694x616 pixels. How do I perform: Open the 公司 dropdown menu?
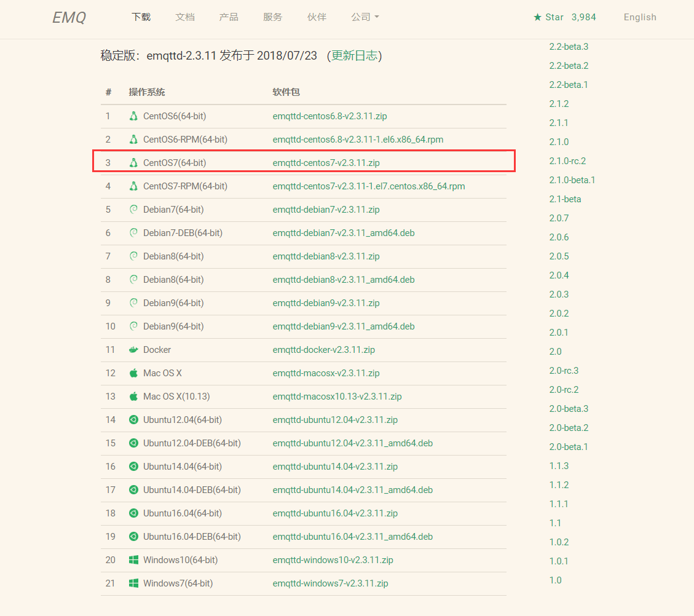(365, 17)
